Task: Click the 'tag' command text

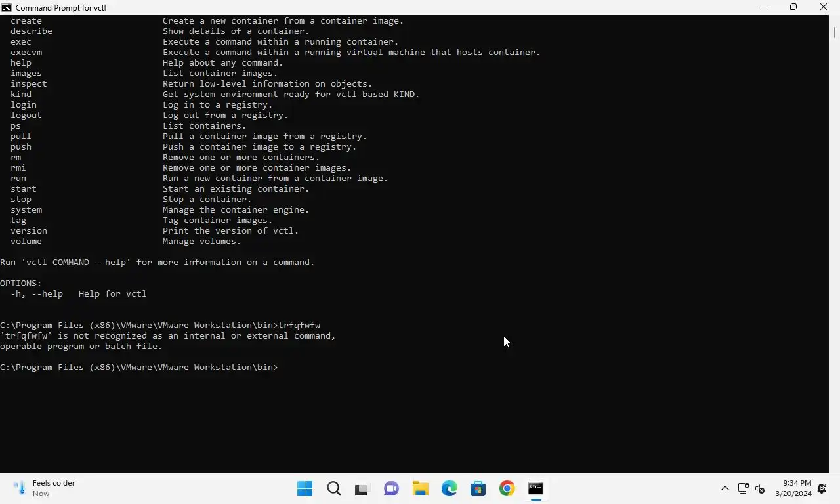Action: pyautogui.click(x=18, y=220)
